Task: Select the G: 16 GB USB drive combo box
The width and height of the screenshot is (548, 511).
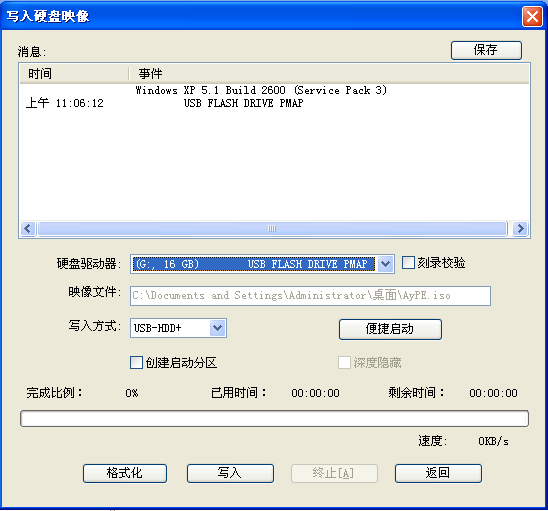Action: [262, 264]
